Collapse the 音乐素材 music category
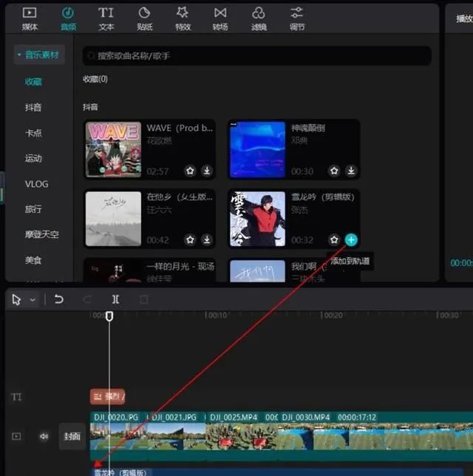The image size is (473, 476). click(x=39, y=55)
